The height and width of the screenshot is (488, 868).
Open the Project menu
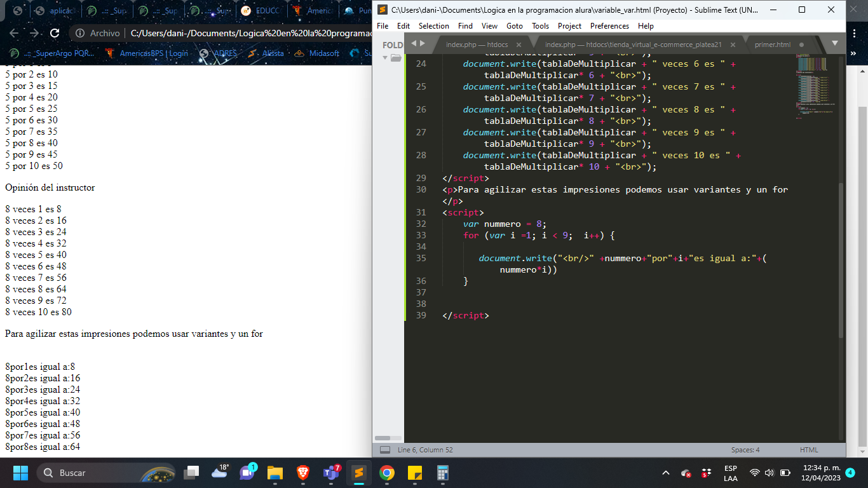[570, 26]
